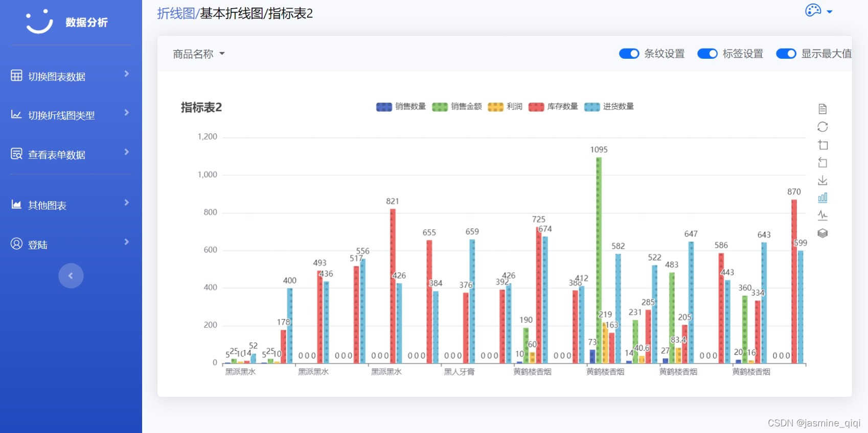Click the line chart icon beside 切换折线图类型

(x=16, y=114)
